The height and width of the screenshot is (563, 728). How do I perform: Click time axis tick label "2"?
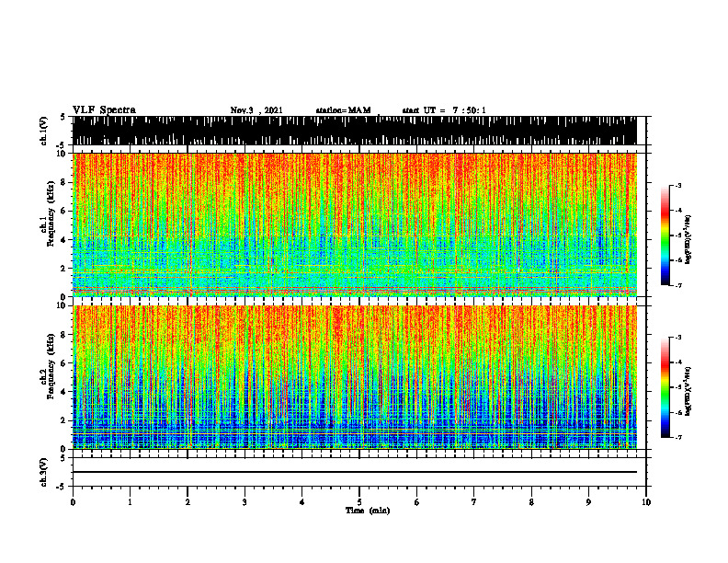tap(188, 502)
